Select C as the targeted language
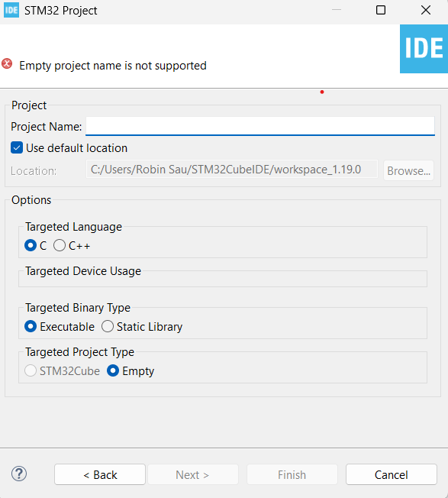This screenshot has height=498, width=448. coord(31,245)
